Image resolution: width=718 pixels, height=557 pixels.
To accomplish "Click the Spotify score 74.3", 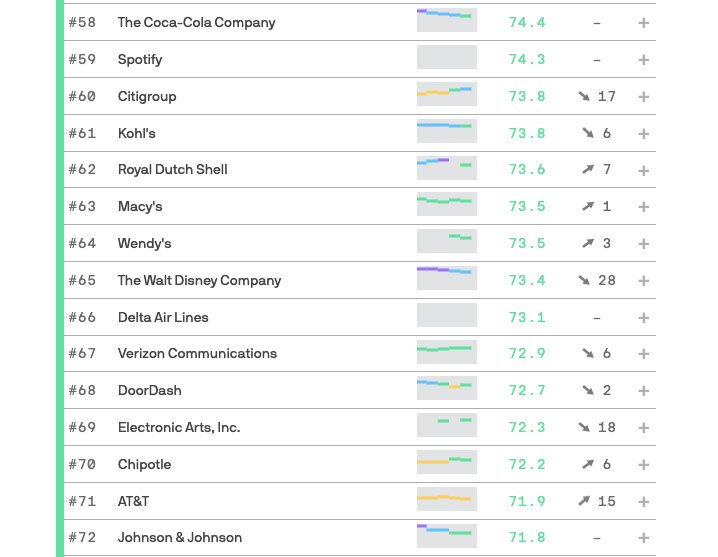I will [527, 60].
